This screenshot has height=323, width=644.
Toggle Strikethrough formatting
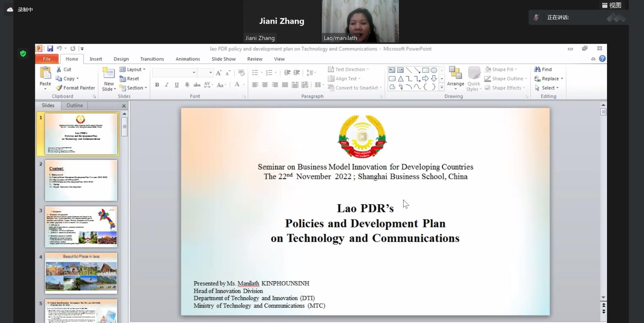(197, 85)
